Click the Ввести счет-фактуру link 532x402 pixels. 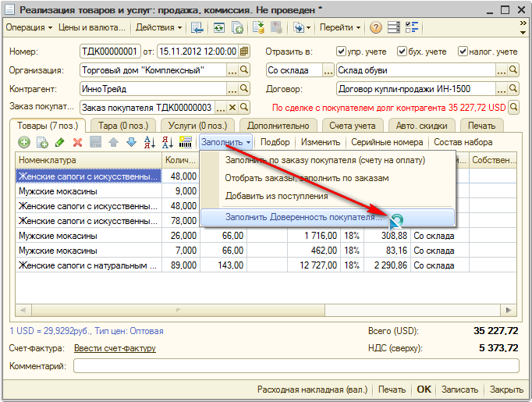tap(115, 348)
